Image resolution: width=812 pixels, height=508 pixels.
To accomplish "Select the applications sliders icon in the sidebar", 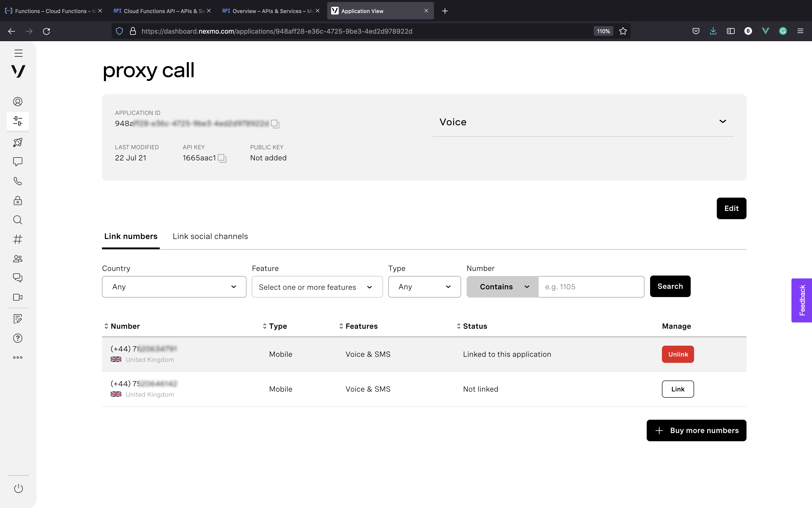I will click(18, 121).
